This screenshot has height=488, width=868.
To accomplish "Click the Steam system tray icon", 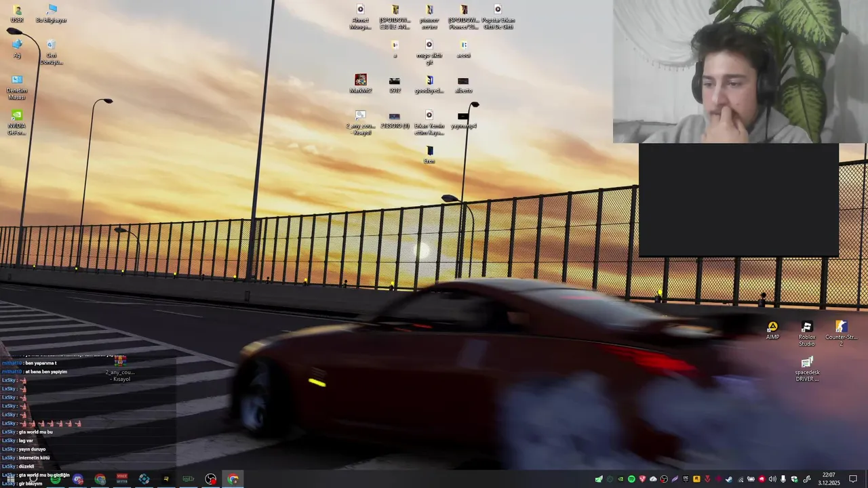I will coord(729,479).
